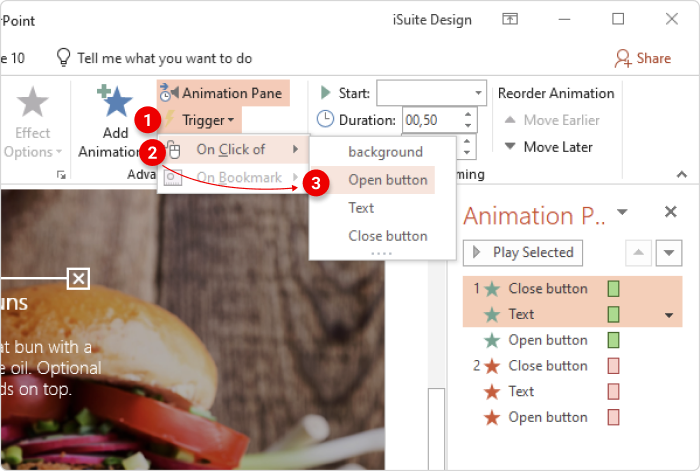Click the Play Selected button

(x=523, y=252)
